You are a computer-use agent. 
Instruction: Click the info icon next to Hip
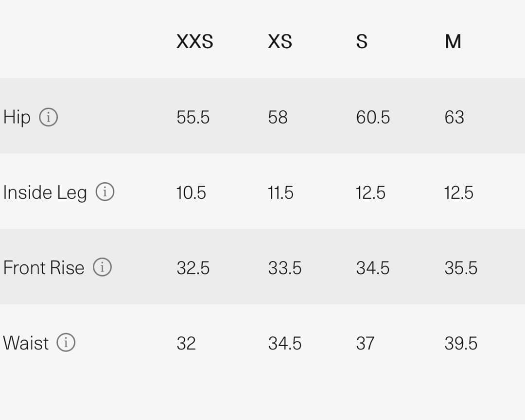[x=48, y=117]
